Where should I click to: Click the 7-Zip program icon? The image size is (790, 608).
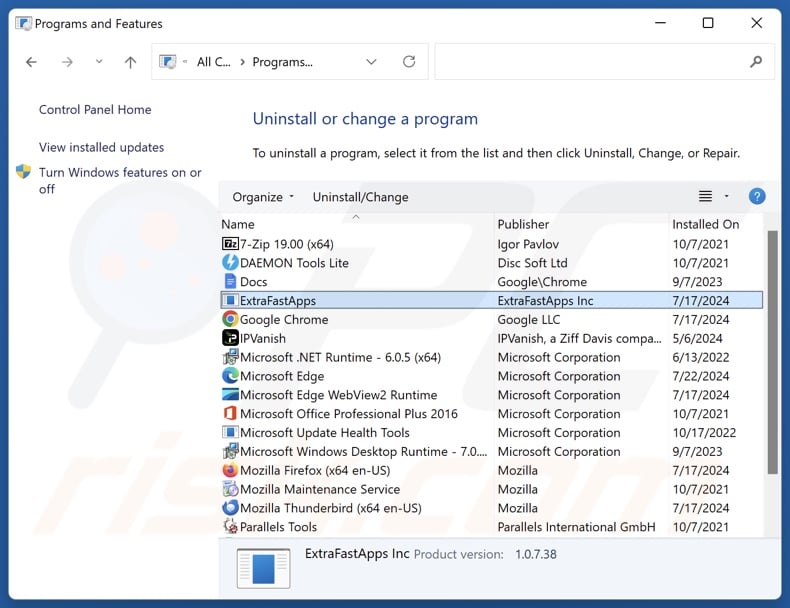tap(230, 244)
